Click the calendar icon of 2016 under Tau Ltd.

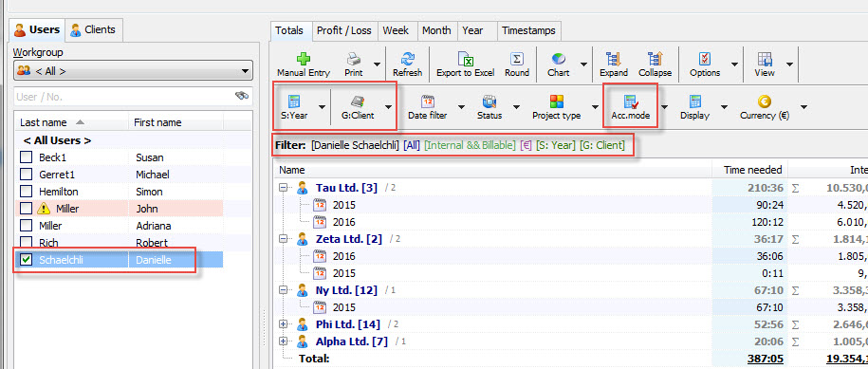click(x=320, y=222)
